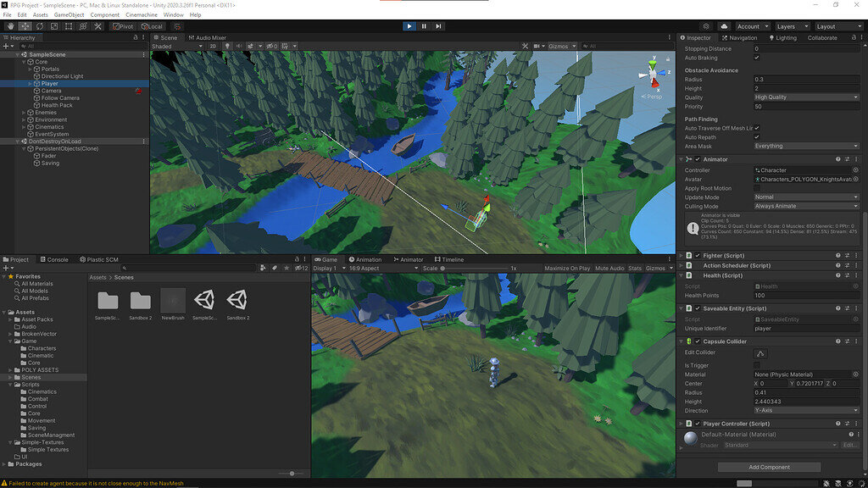Click the Add Component button
Viewport: 868px width, 488px height.
click(x=769, y=467)
